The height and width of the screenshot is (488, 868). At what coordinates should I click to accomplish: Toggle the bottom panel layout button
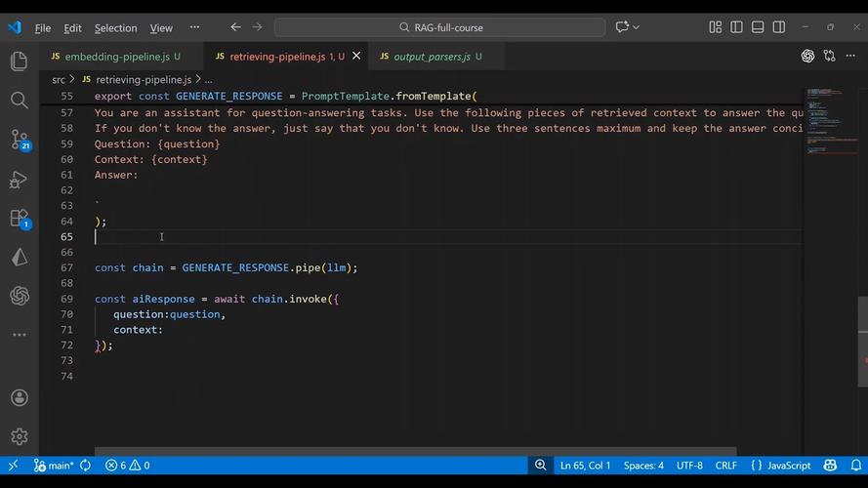point(758,27)
